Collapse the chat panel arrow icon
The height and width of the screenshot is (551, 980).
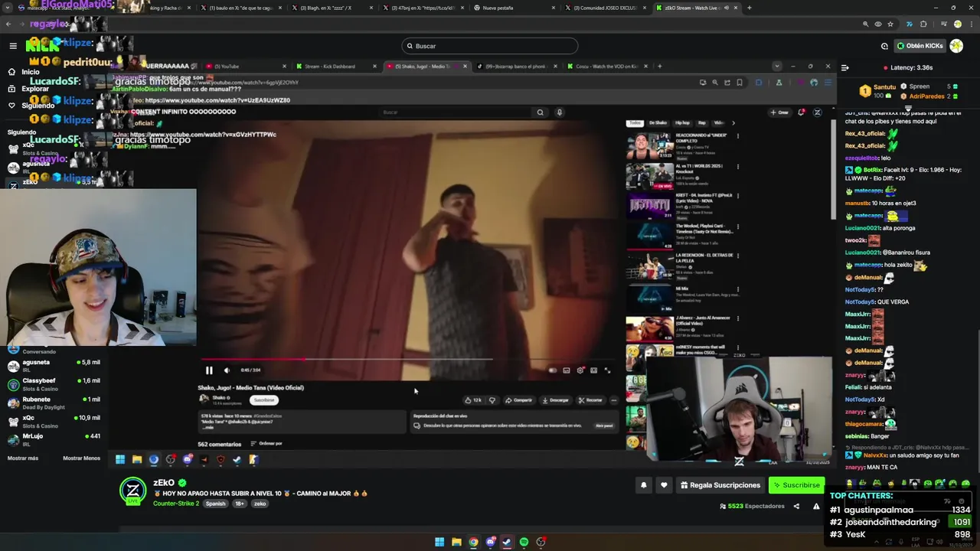coord(844,67)
